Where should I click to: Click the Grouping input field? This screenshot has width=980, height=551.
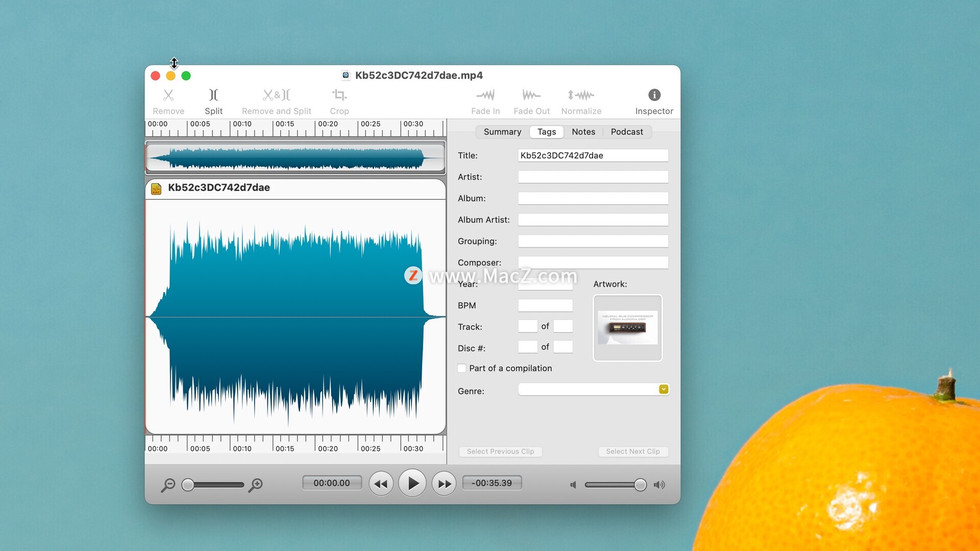593,241
